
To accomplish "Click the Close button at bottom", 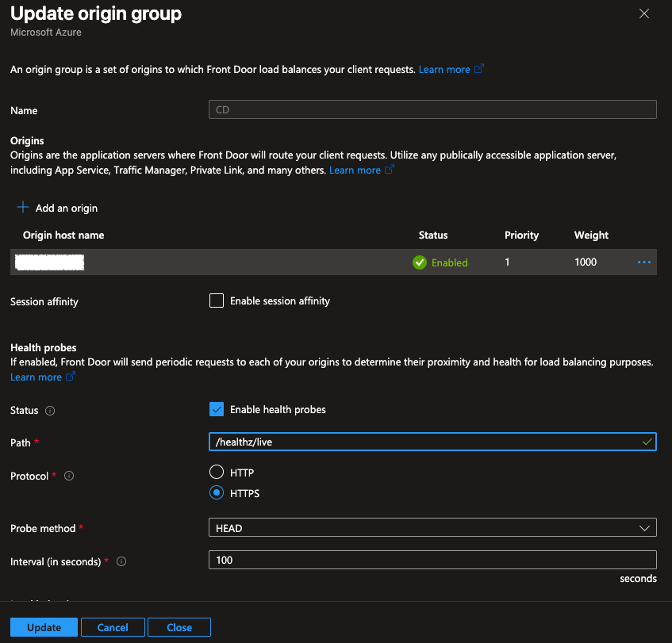I will click(x=179, y=628).
